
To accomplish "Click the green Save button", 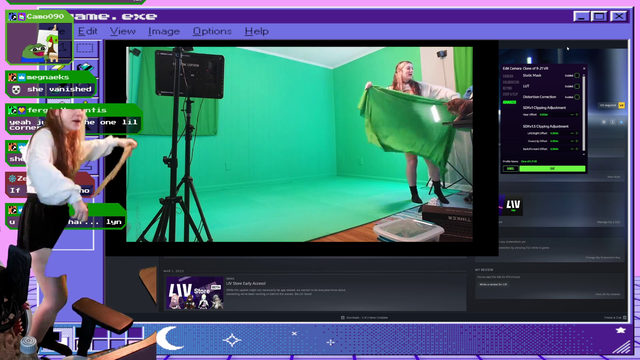I will 552,169.
